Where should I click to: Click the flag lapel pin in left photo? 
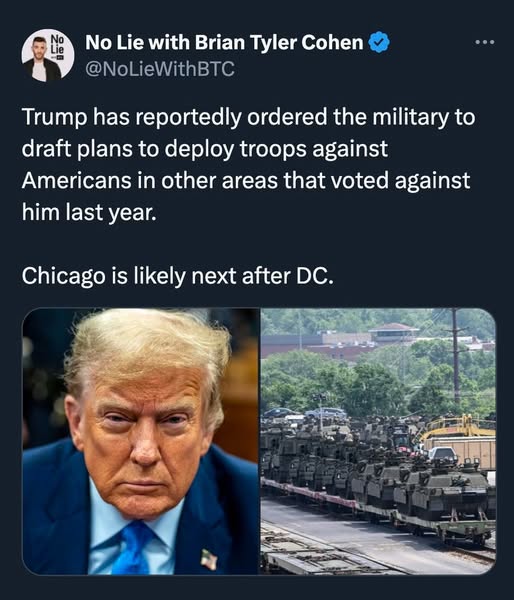coord(209,559)
